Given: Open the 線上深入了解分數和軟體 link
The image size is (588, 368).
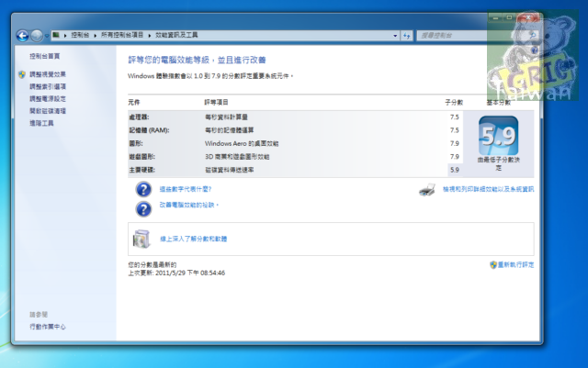Looking at the screenshot, I should 194,240.
